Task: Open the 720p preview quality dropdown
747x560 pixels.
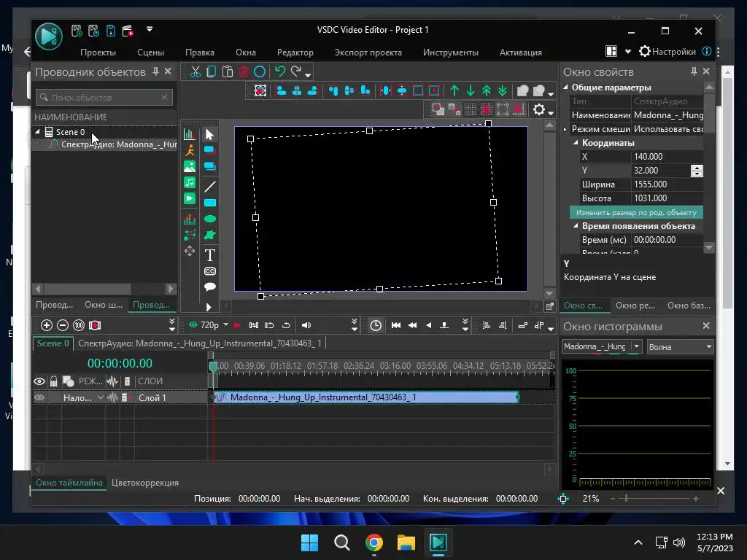Action: [x=225, y=325]
